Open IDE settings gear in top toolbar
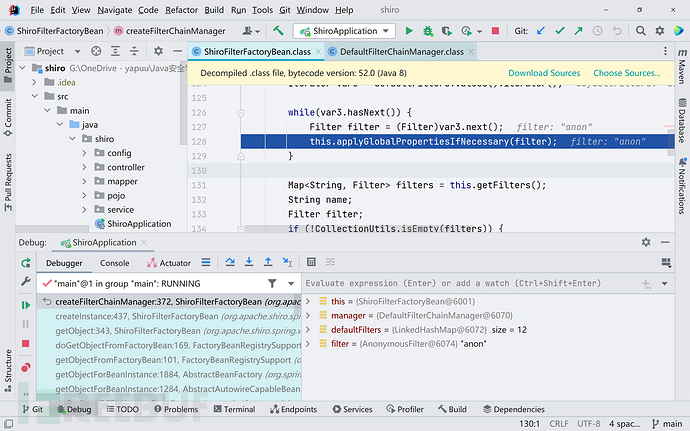The height and width of the screenshot is (431, 690). pyautogui.click(x=660, y=31)
